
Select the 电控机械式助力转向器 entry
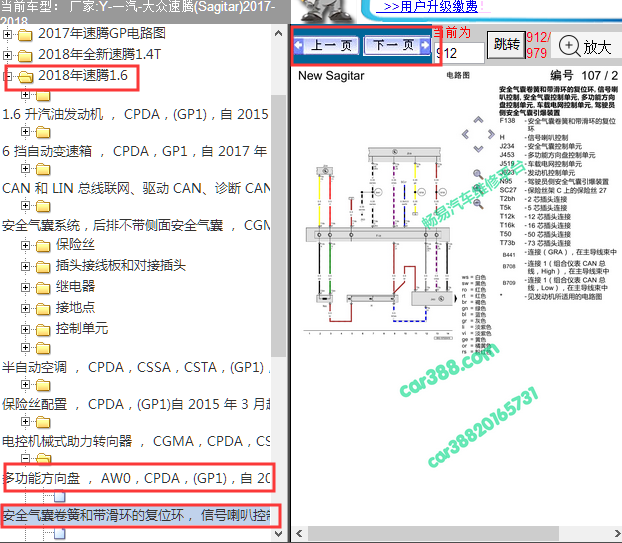click(136, 441)
